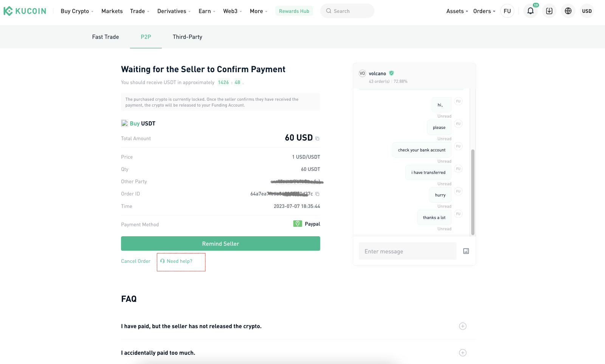Click the download app icon
The width and height of the screenshot is (605, 364).
549,11
